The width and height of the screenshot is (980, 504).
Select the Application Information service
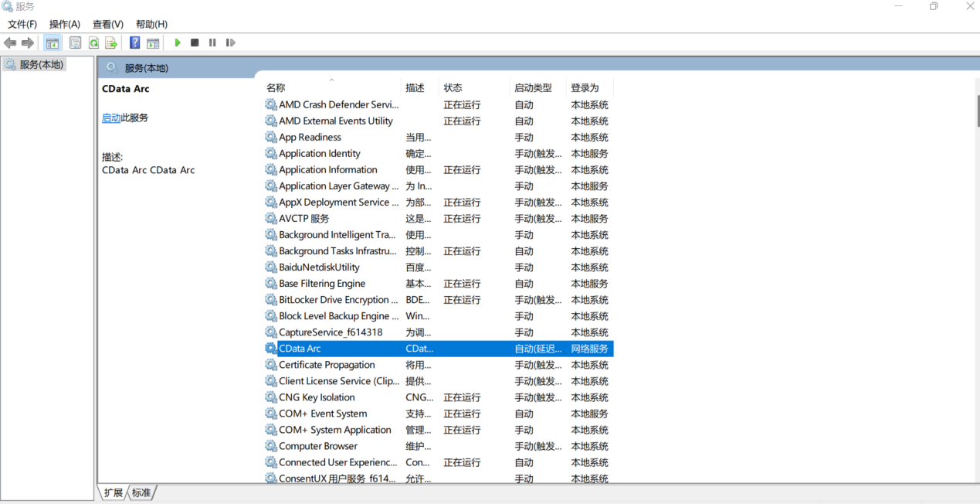pyautogui.click(x=438, y=170)
